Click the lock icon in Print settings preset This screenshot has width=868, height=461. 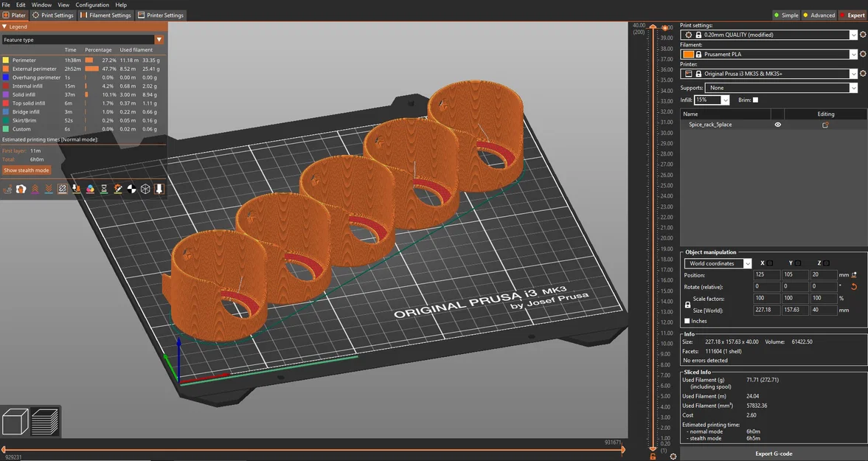[698, 35]
